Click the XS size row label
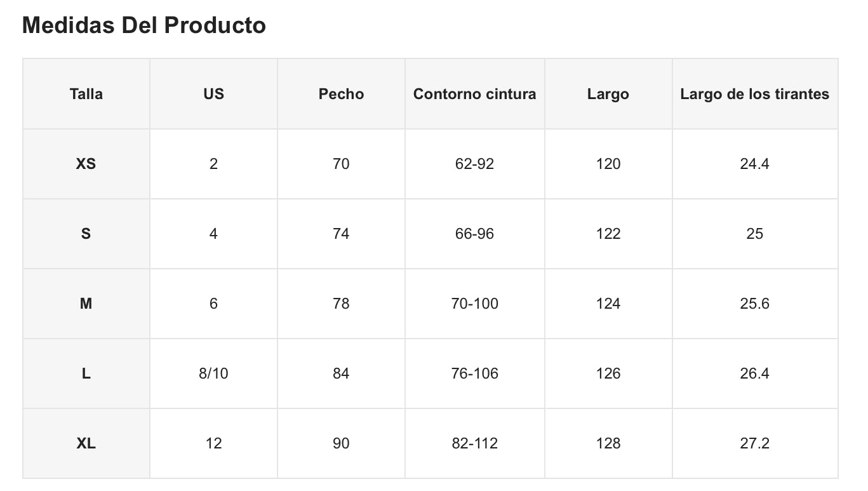 coord(86,164)
